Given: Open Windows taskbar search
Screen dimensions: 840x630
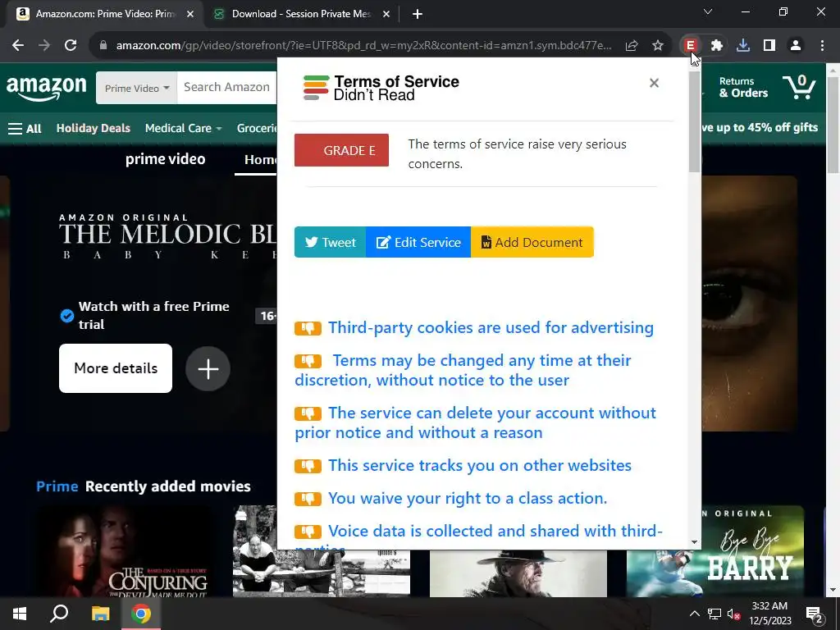Looking at the screenshot, I should click(x=59, y=614).
